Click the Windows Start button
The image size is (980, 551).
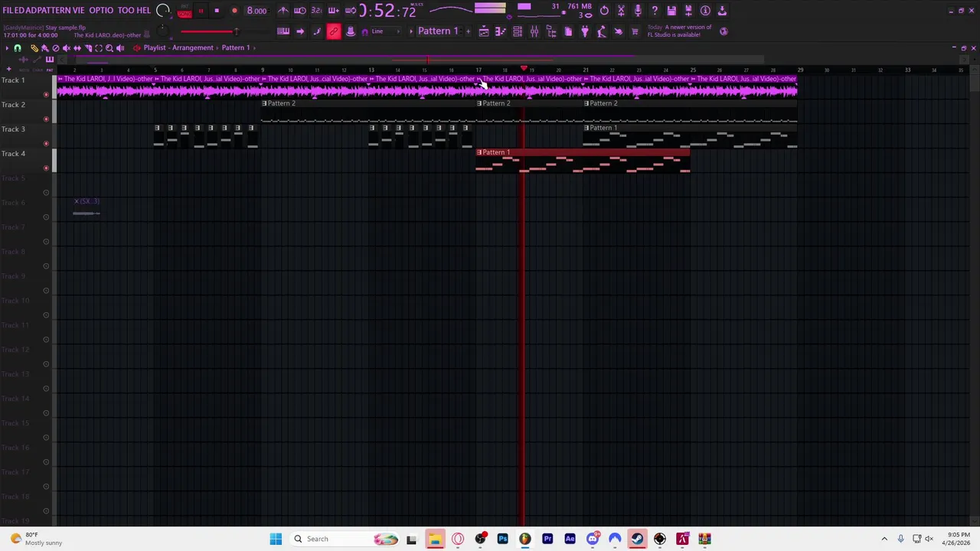tap(276, 539)
